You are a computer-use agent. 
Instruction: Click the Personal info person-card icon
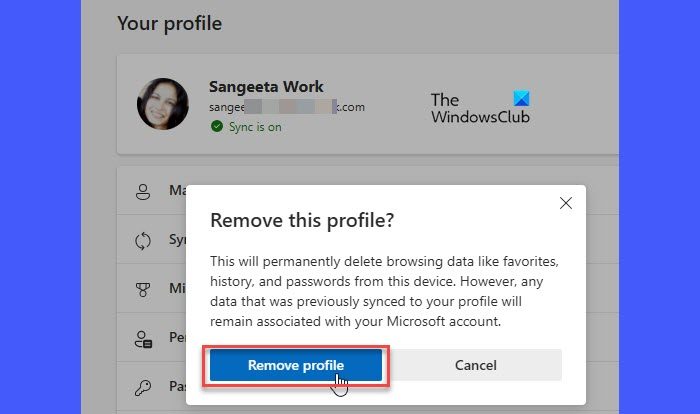coord(143,339)
